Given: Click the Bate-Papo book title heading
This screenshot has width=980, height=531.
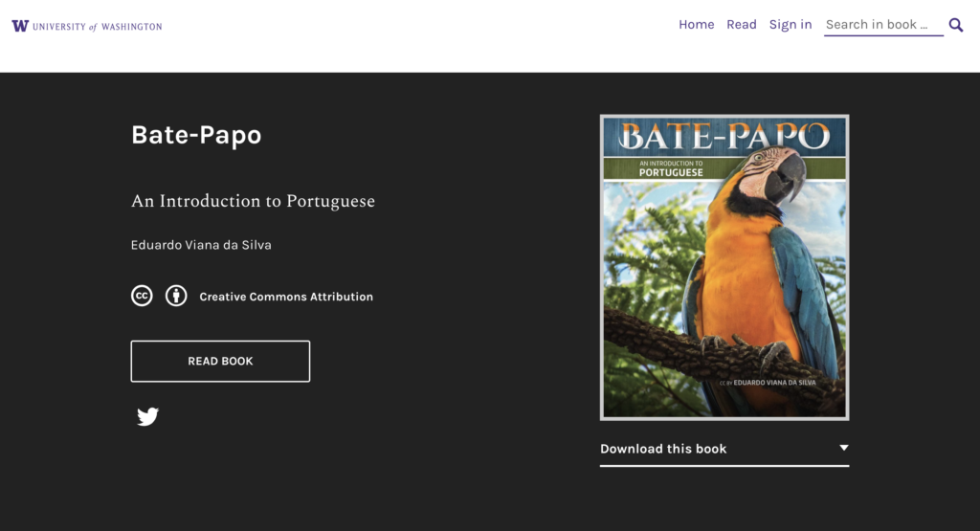Looking at the screenshot, I should (196, 135).
